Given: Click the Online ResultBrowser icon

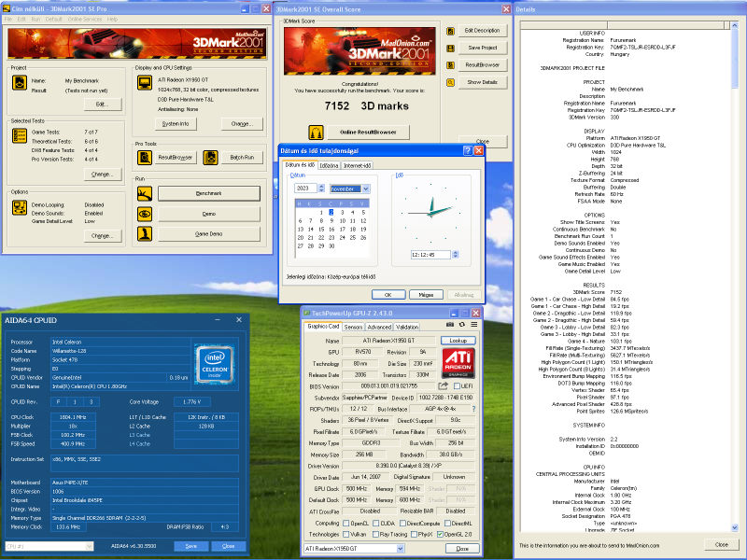Looking at the screenshot, I should click(316, 133).
